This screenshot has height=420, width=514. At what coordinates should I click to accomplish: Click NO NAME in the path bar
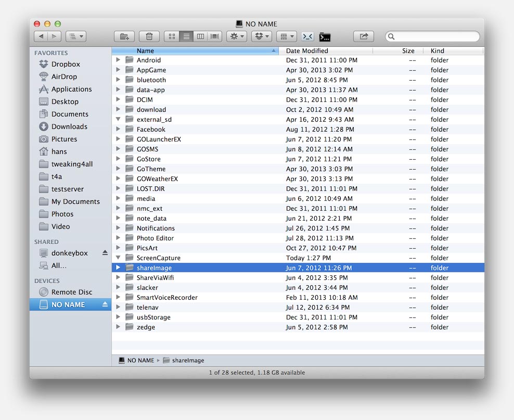click(136, 360)
